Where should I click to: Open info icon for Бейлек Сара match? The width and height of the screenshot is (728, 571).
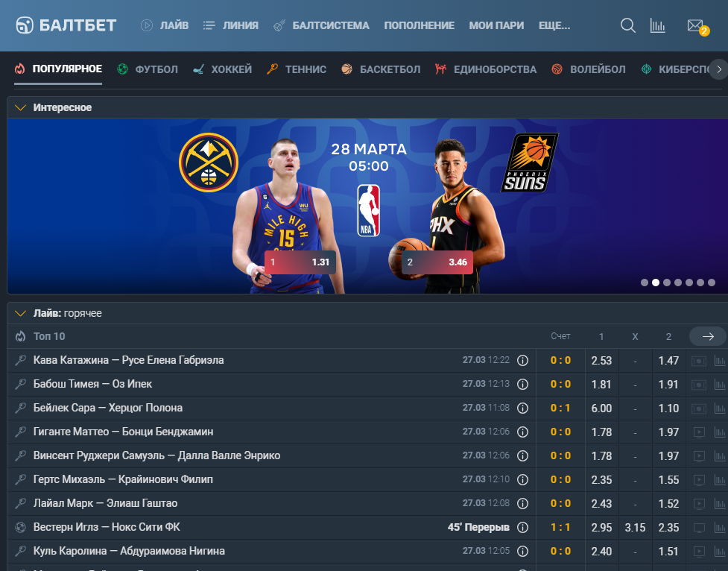[x=523, y=408]
